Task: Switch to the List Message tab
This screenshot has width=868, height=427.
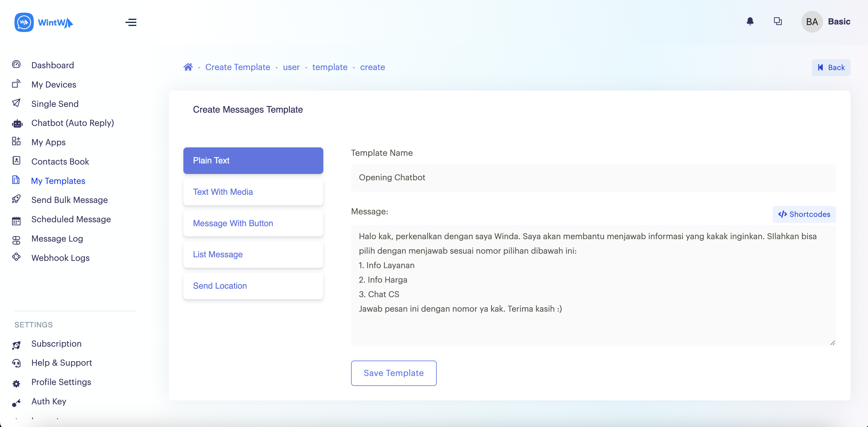Action: pos(253,254)
